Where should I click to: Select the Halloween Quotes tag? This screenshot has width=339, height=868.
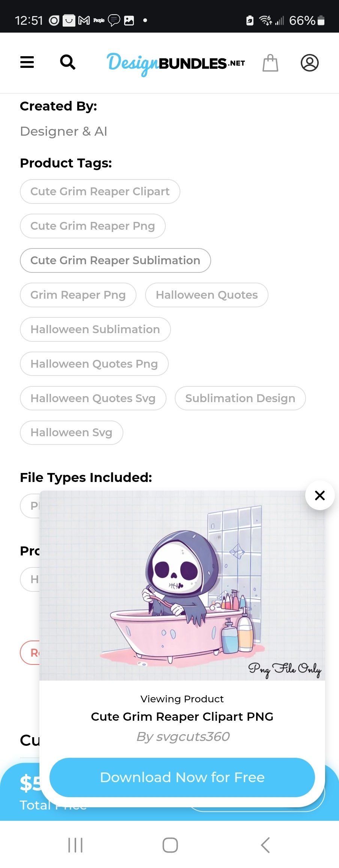pyautogui.click(x=207, y=295)
